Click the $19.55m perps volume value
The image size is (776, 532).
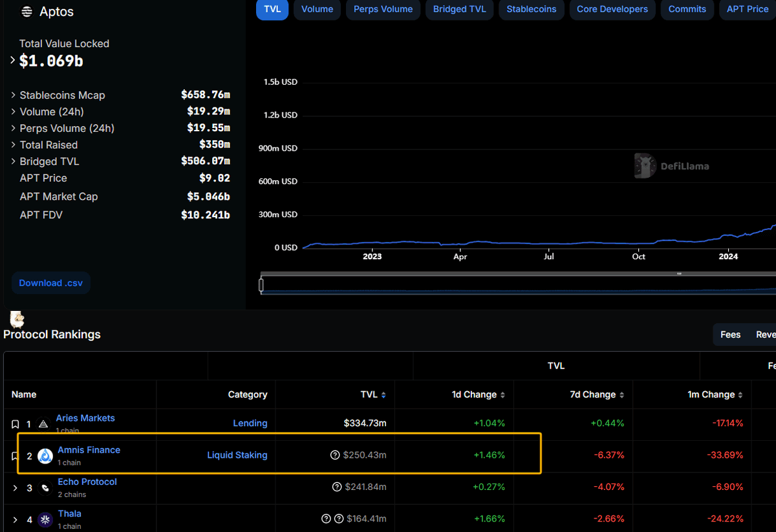[x=208, y=128]
